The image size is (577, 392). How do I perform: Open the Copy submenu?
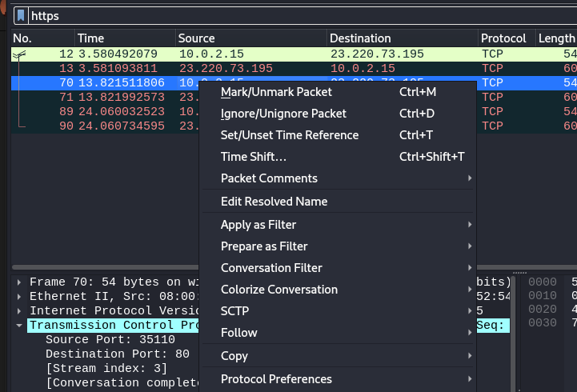(x=234, y=356)
